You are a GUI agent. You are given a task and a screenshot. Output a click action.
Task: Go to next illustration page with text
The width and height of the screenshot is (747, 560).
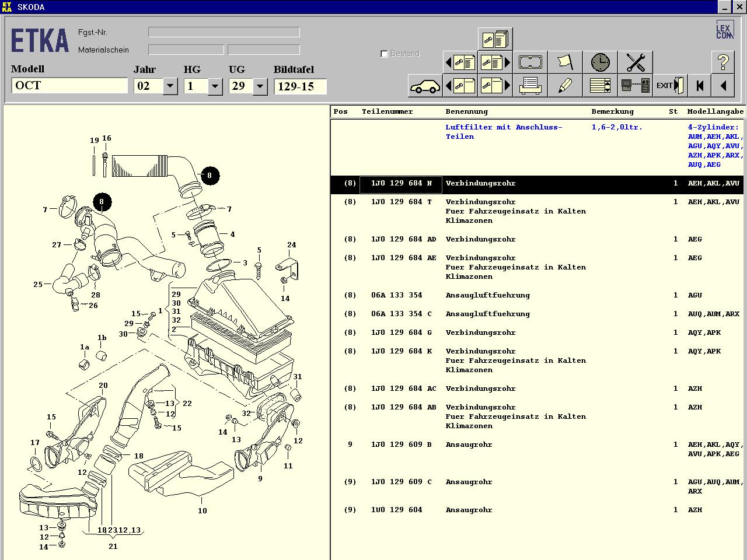click(x=495, y=62)
